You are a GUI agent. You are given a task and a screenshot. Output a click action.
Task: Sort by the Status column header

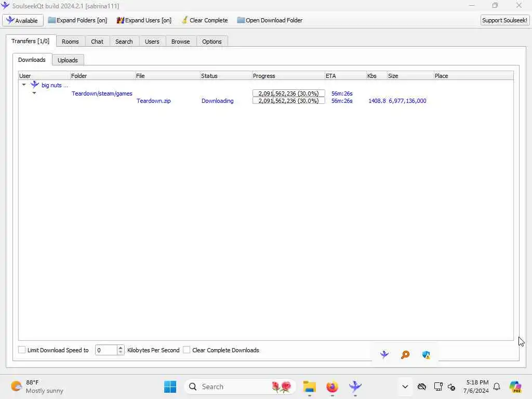tap(226, 76)
